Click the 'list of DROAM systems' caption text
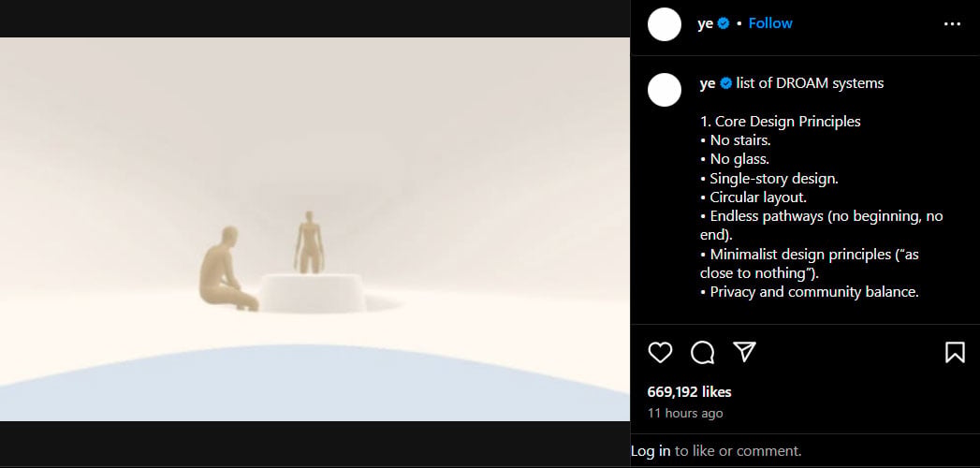This screenshot has height=468, width=980. (810, 83)
